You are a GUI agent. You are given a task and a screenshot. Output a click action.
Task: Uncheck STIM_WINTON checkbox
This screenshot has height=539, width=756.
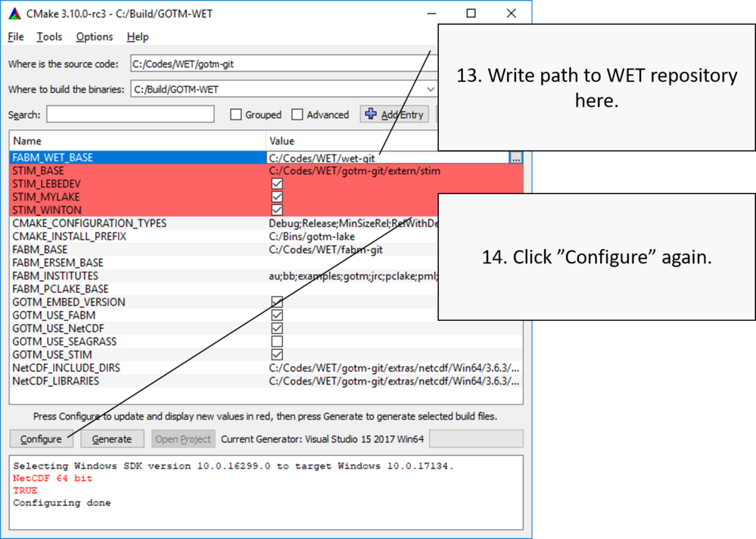277,210
